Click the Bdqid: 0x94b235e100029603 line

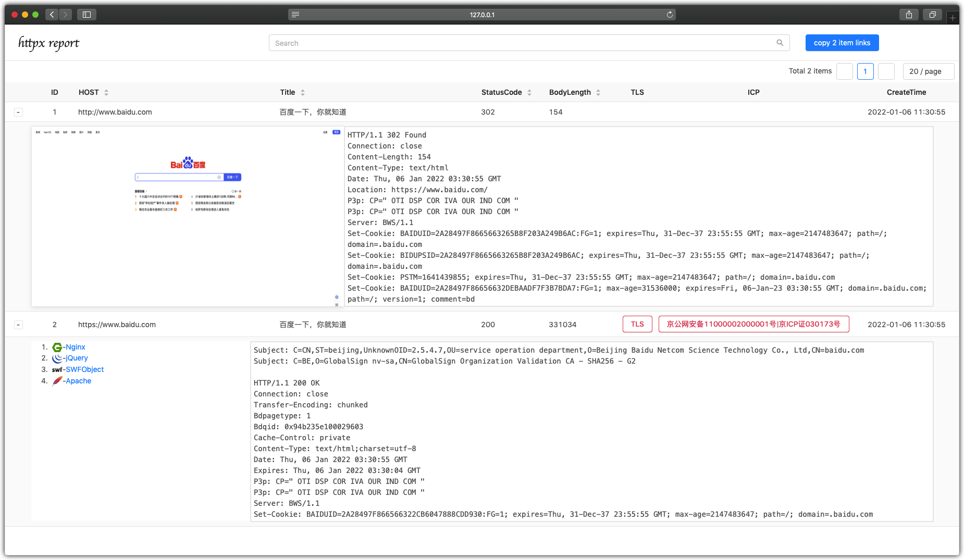(x=308, y=427)
